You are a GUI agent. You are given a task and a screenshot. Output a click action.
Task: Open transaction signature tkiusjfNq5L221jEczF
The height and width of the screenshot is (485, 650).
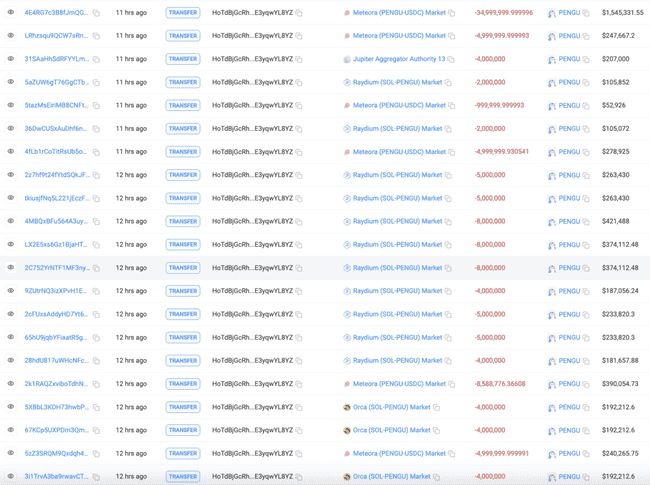pyautogui.click(x=57, y=198)
